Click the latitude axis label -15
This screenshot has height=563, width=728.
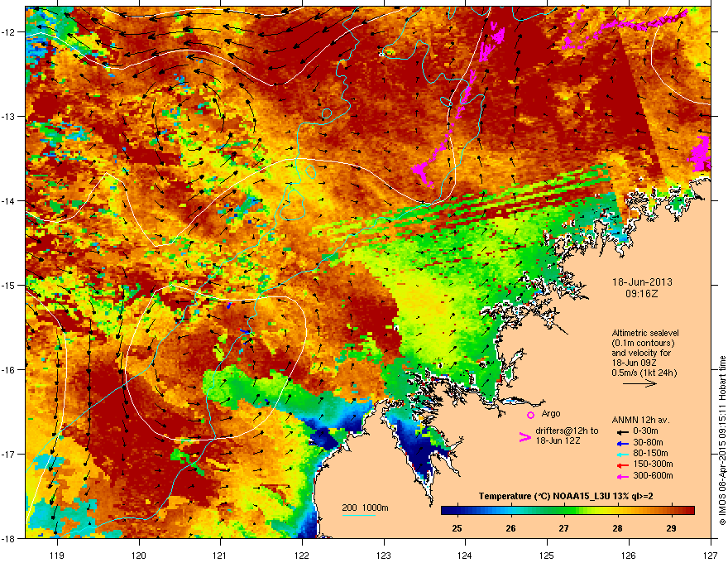pyautogui.click(x=8, y=285)
